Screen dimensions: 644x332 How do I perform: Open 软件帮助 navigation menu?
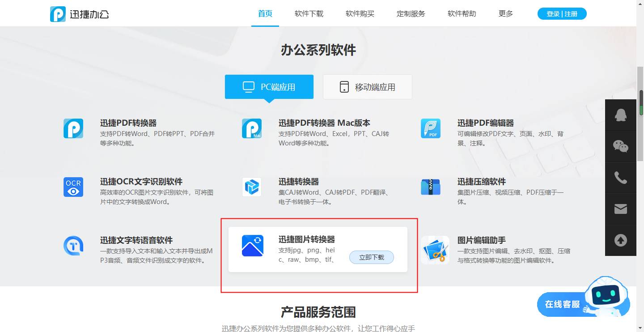coord(462,13)
